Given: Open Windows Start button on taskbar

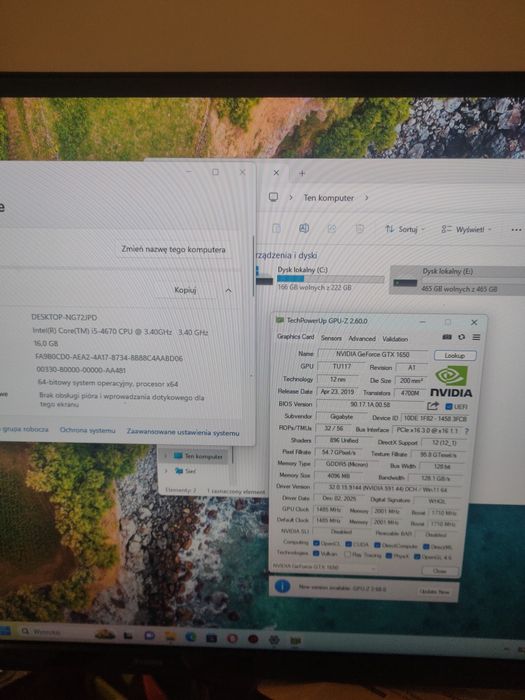Looking at the screenshot, I should 5,631.
